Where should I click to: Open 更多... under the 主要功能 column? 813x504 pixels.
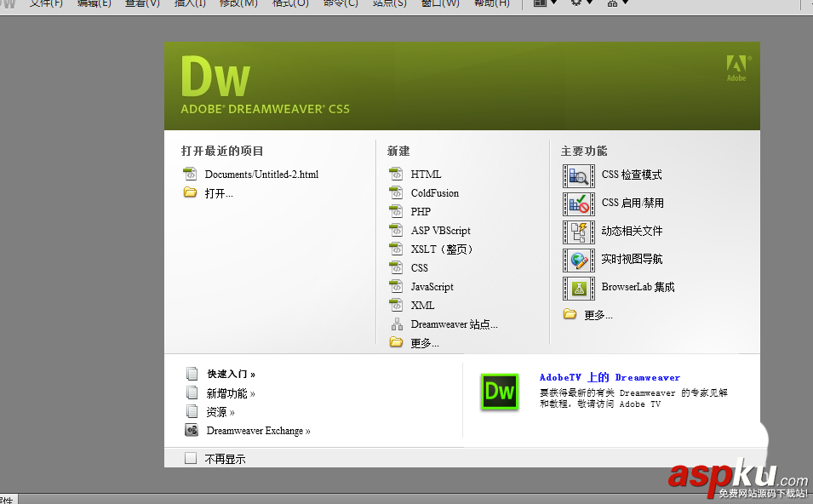coord(598,315)
